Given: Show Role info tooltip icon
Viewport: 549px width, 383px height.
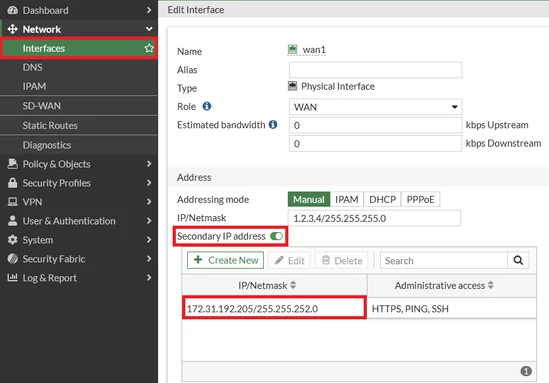Looking at the screenshot, I should [x=207, y=106].
